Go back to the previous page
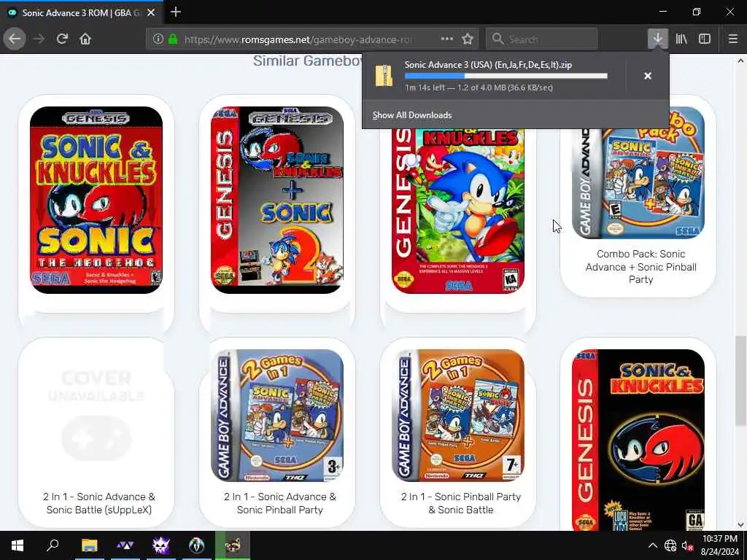 tap(15, 39)
